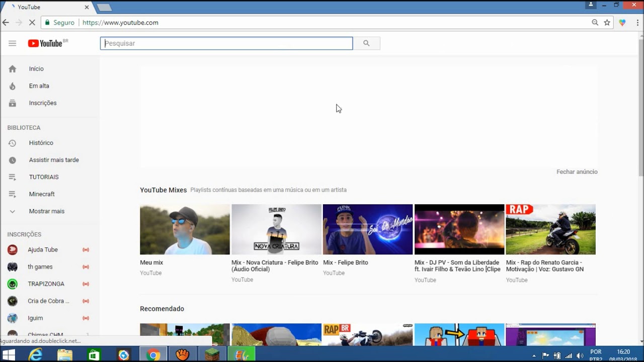The height and width of the screenshot is (362, 644).
Task: Click the browser back arrow
Action: pyautogui.click(x=6, y=23)
